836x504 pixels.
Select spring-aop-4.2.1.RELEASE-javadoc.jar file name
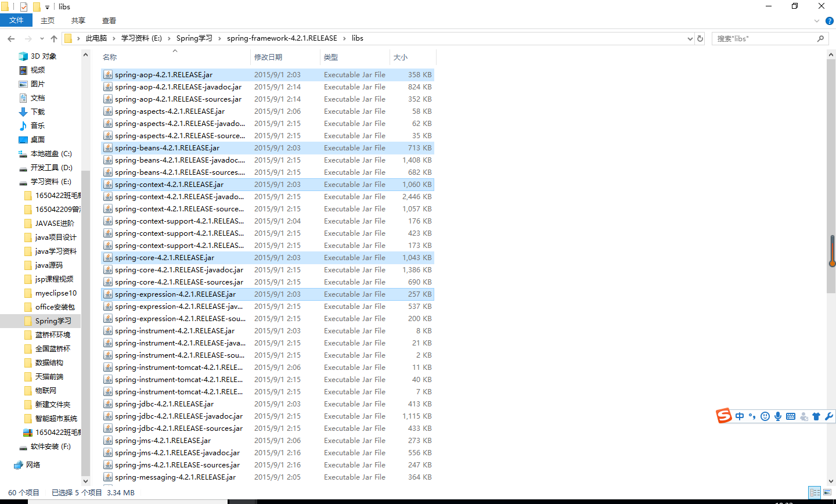[x=178, y=87]
